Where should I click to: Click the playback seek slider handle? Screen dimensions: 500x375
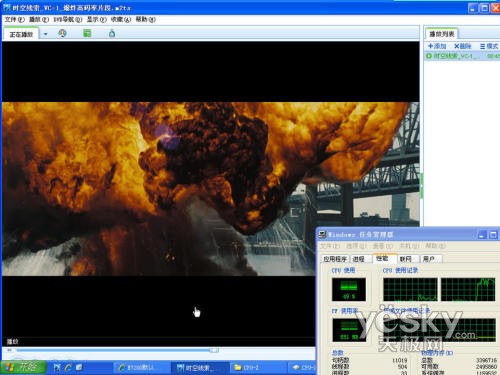215,350
